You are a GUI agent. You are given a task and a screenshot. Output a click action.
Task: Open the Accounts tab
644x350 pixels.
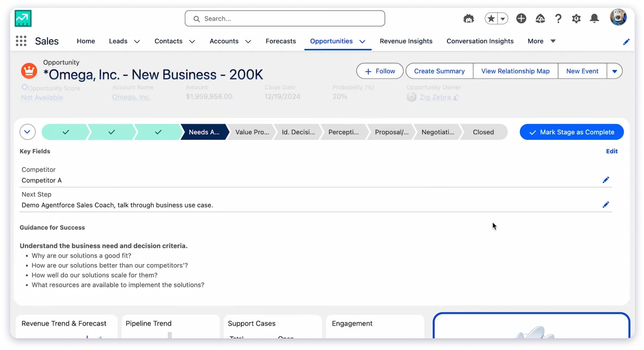pos(224,41)
